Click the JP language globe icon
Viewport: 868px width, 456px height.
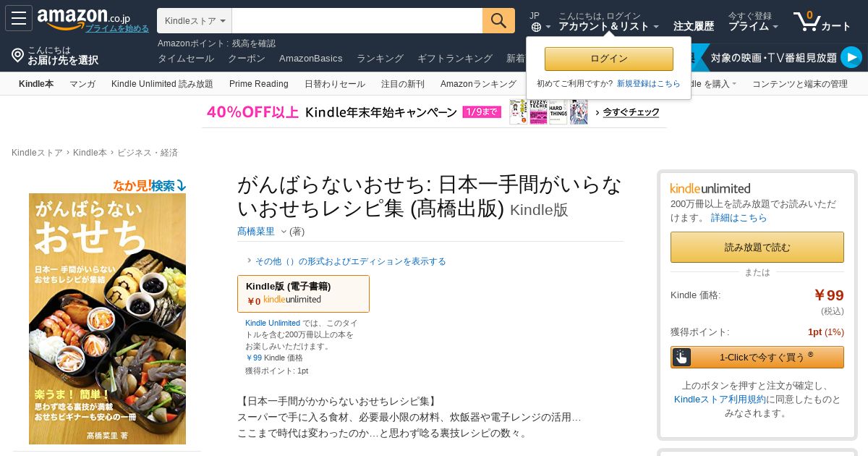point(536,27)
